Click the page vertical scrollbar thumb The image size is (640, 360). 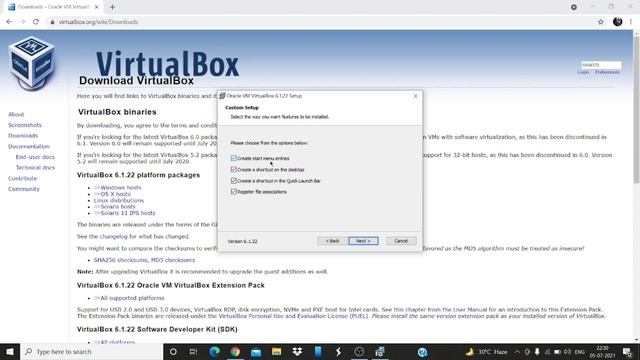click(x=636, y=110)
